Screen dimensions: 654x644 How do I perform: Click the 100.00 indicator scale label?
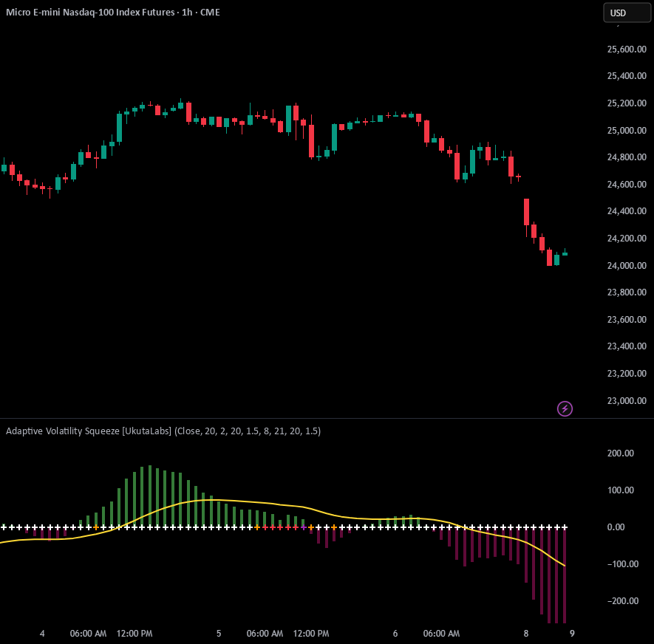(620, 490)
